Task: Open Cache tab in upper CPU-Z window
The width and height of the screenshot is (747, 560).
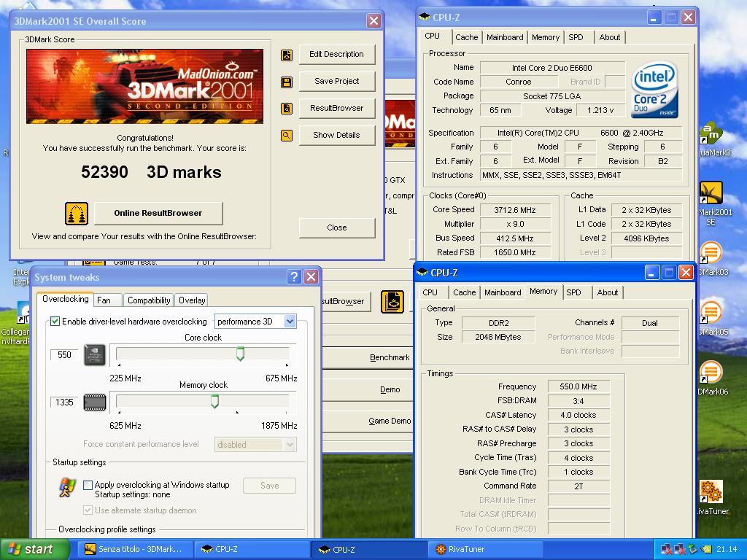Action: point(466,37)
